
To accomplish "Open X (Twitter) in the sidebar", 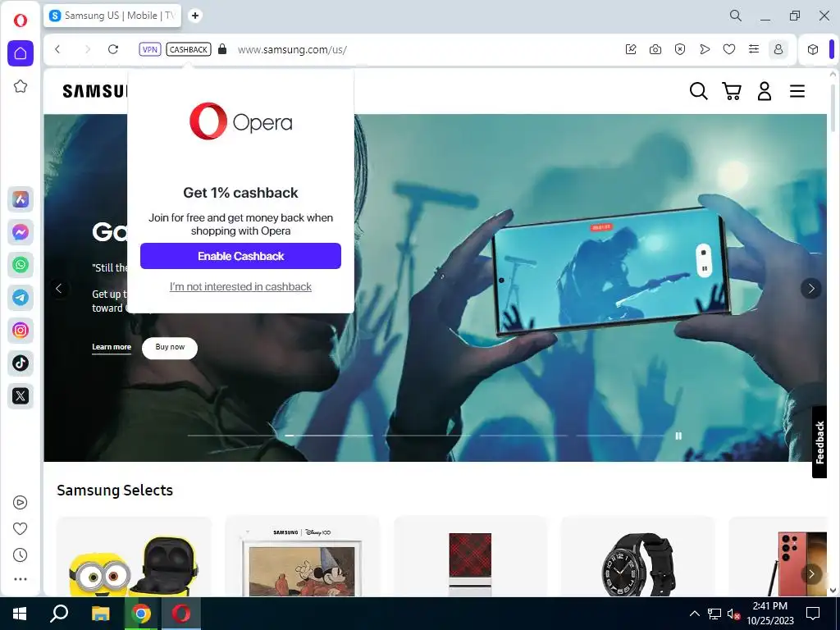I will point(21,396).
